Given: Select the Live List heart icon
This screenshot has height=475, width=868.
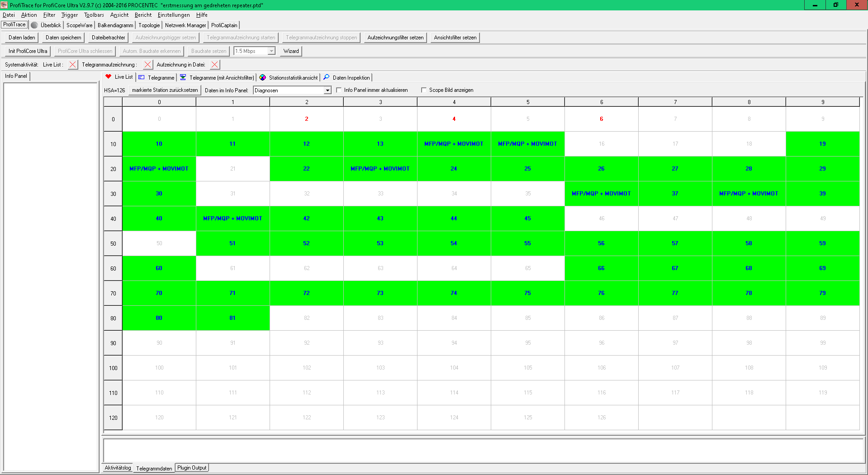Looking at the screenshot, I should click(x=109, y=77).
